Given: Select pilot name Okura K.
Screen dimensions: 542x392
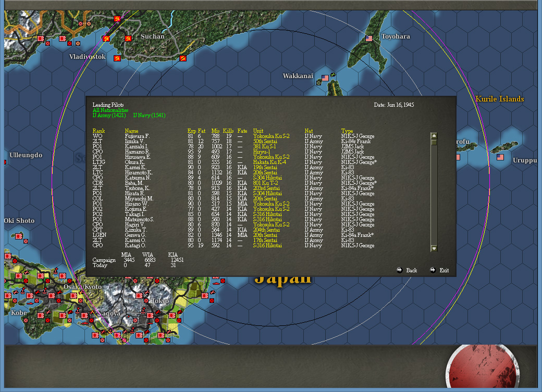Looking at the screenshot, I should pos(134,162).
